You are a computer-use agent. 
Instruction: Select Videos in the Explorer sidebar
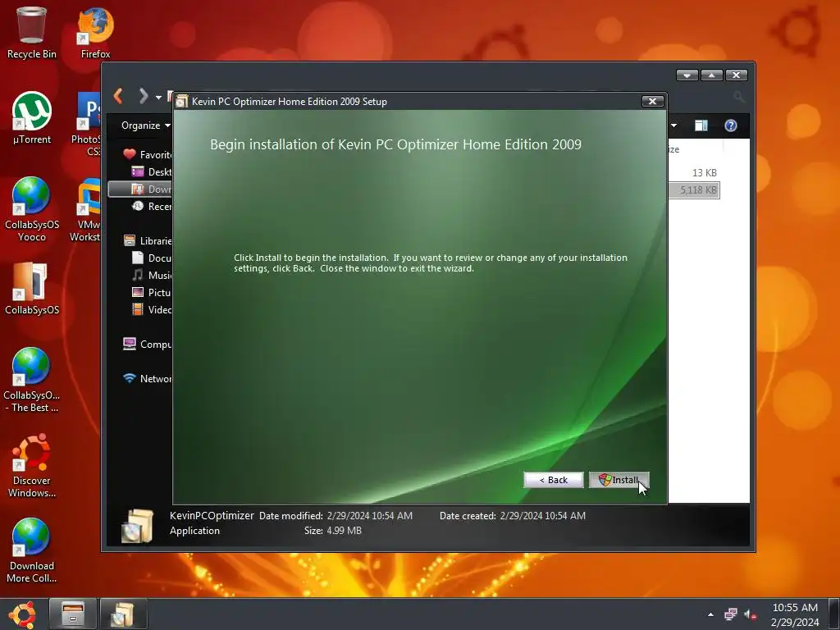(x=152, y=309)
